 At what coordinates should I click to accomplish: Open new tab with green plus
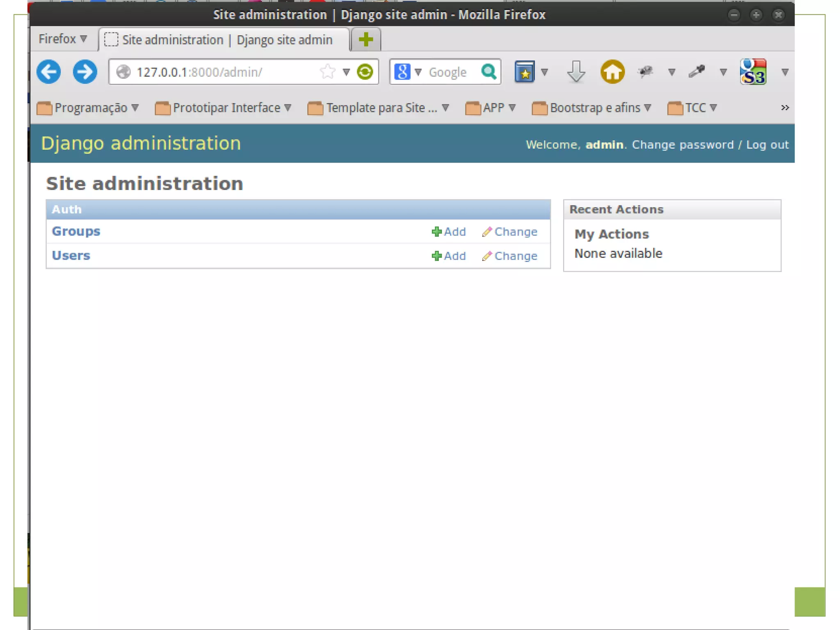point(366,40)
